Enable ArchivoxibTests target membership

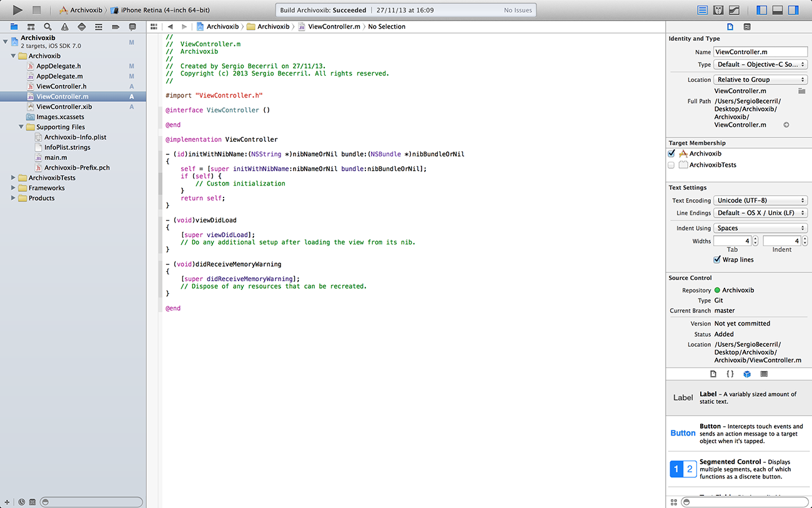tap(671, 165)
